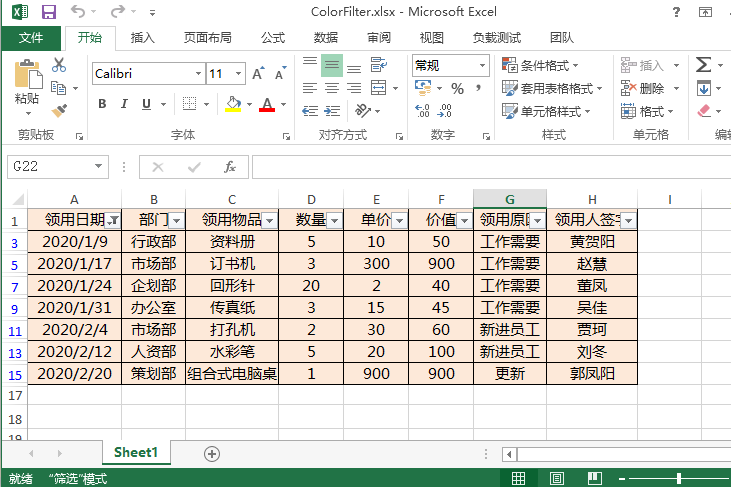731x487 pixels.
Task: Redo the last action
Action: coord(118,11)
